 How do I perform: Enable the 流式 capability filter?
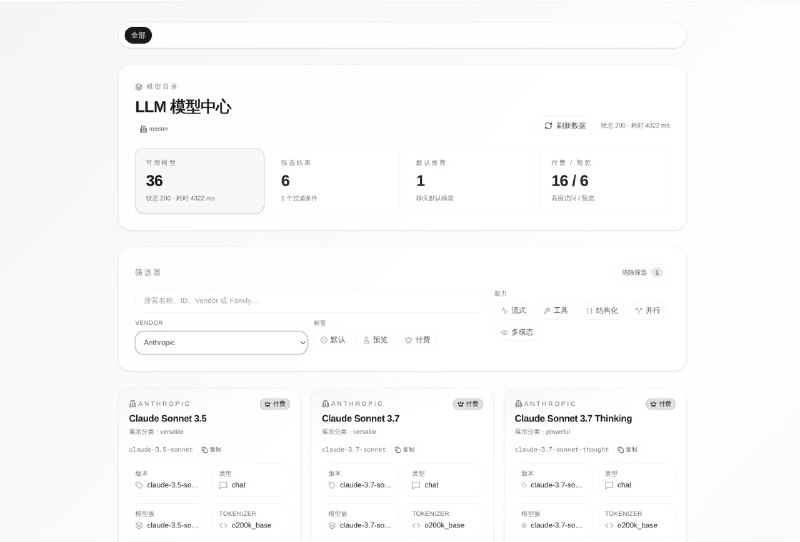[x=513, y=310]
